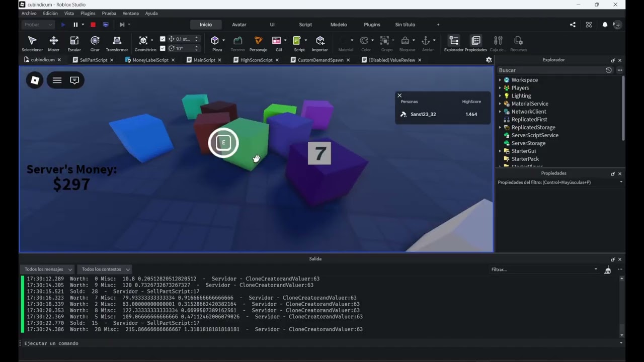Switch to [Disabled] ValueReview tab
Viewport: 644px width, 362px height.
(x=392, y=60)
